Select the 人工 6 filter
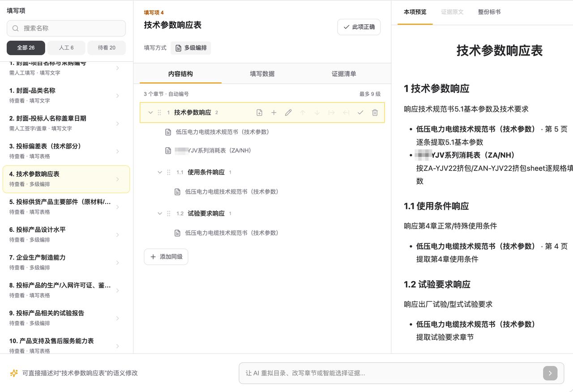This screenshot has height=392, width=573. coord(66,48)
